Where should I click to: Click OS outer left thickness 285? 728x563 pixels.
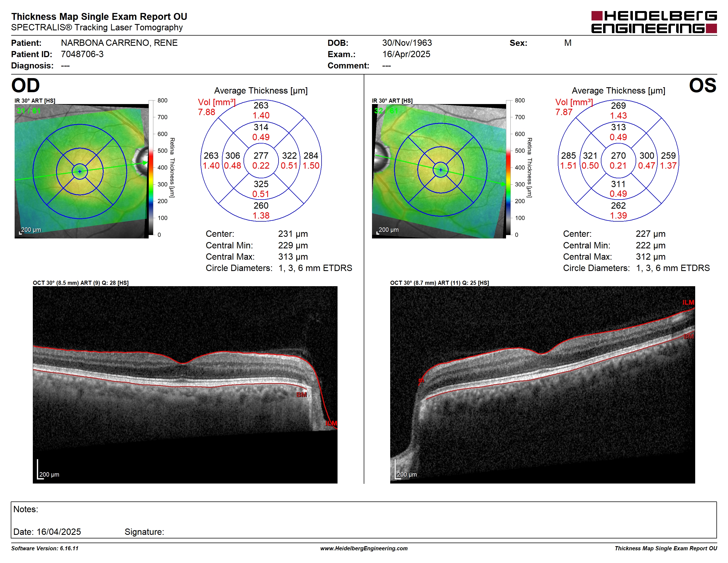[568, 156]
